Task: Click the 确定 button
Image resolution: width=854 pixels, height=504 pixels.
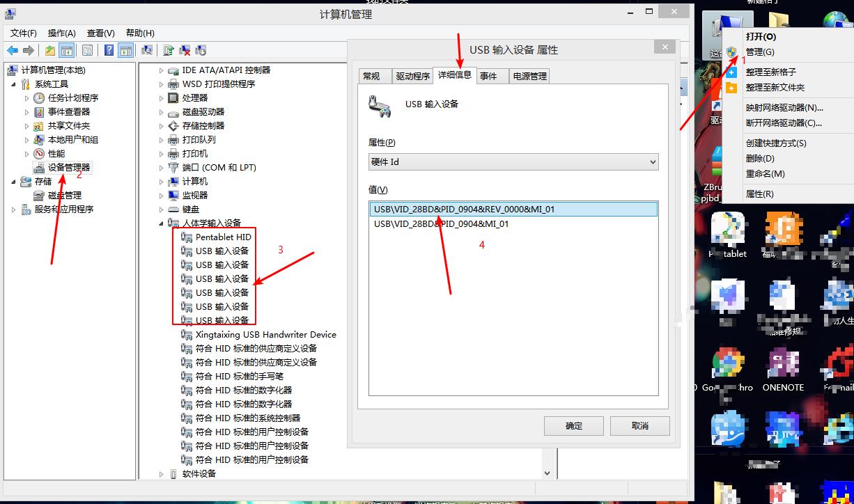Action: pos(573,425)
